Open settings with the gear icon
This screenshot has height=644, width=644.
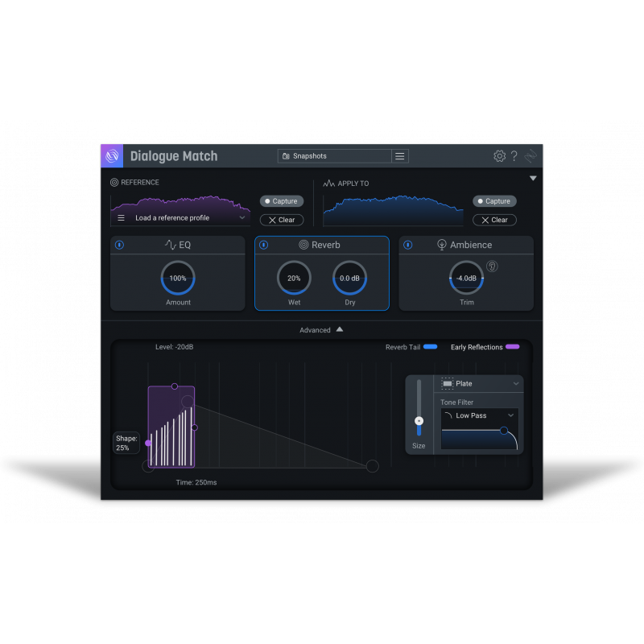[x=499, y=156]
